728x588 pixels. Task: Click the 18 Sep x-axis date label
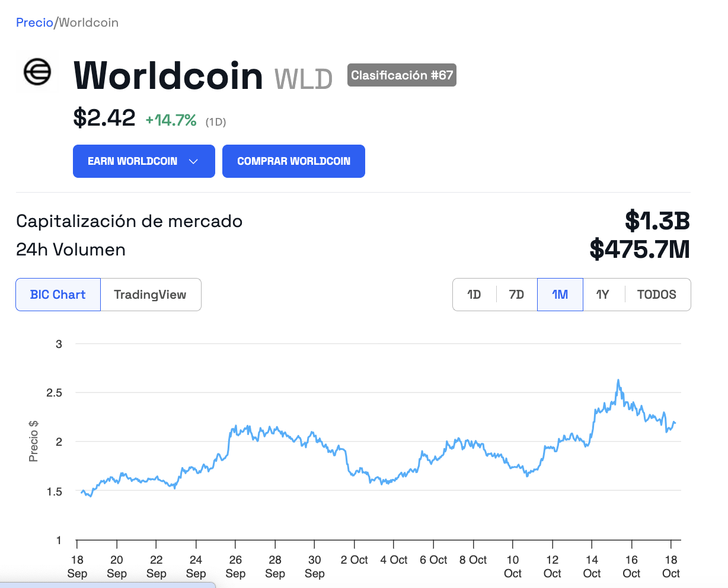[77, 567]
